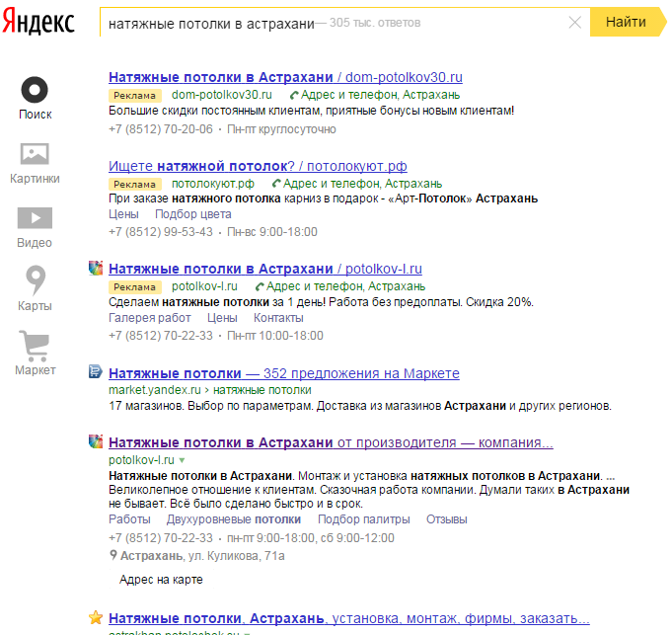The width and height of the screenshot is (672, 635).
Task: Open Цены sitelink under потолокуют.рф
Action: pyautogui.click(x=123, y=214)
